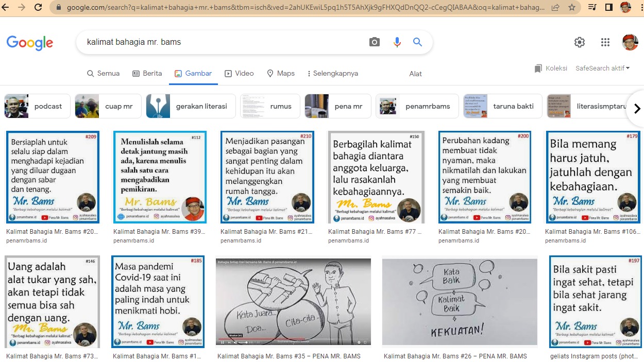Share this page from address bar
Viewport: 644px width, 362px height.
point(555,8)
